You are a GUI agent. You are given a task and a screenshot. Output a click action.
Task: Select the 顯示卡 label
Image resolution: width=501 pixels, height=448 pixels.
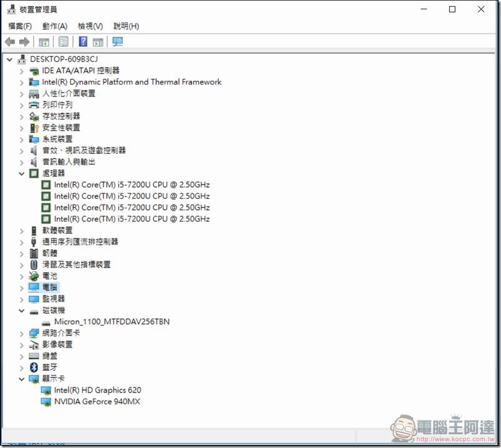(54, 378)
